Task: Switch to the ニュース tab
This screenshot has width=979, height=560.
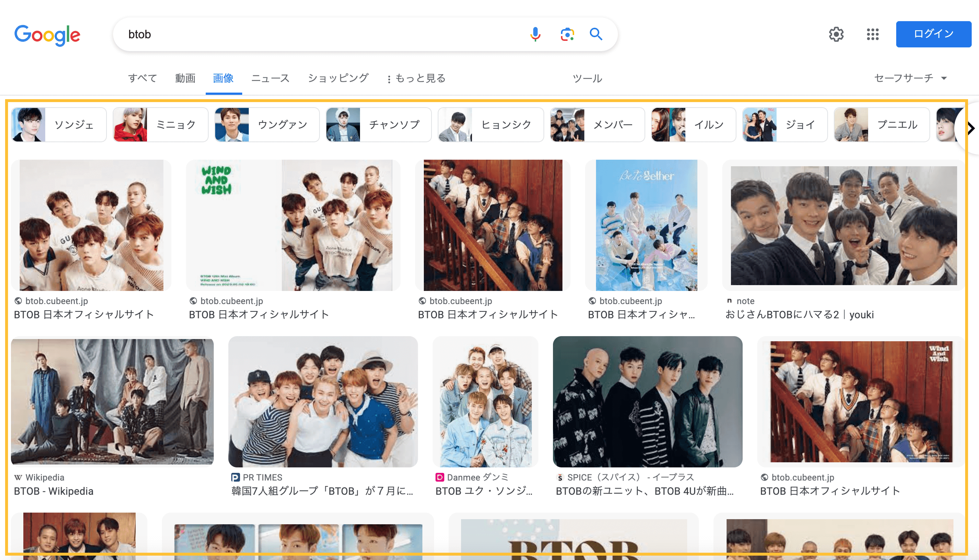Action: 270,78
